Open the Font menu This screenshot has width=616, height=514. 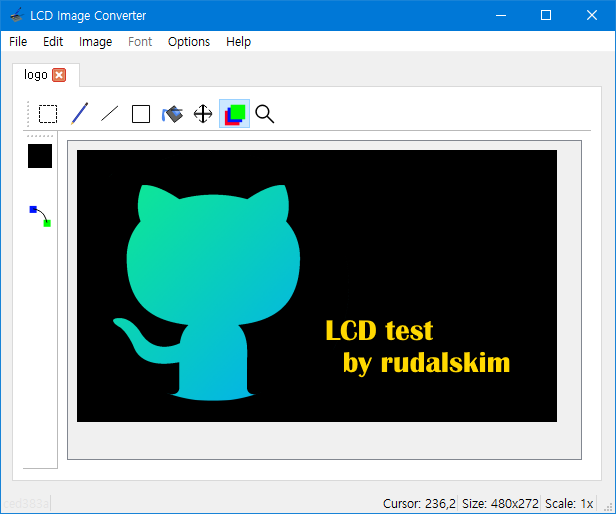[x=140, y=42]
